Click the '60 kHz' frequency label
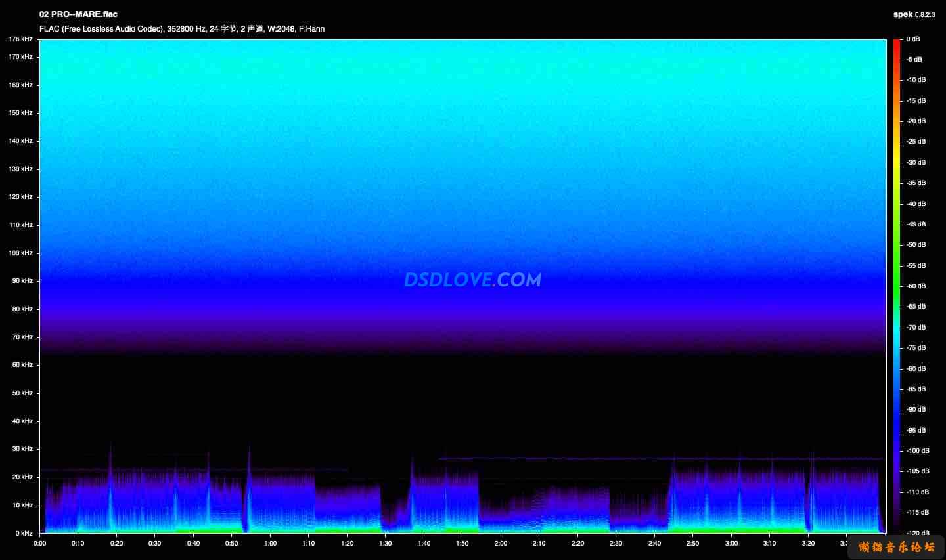This screenshot has height=560, width=946. click(22, 365)
